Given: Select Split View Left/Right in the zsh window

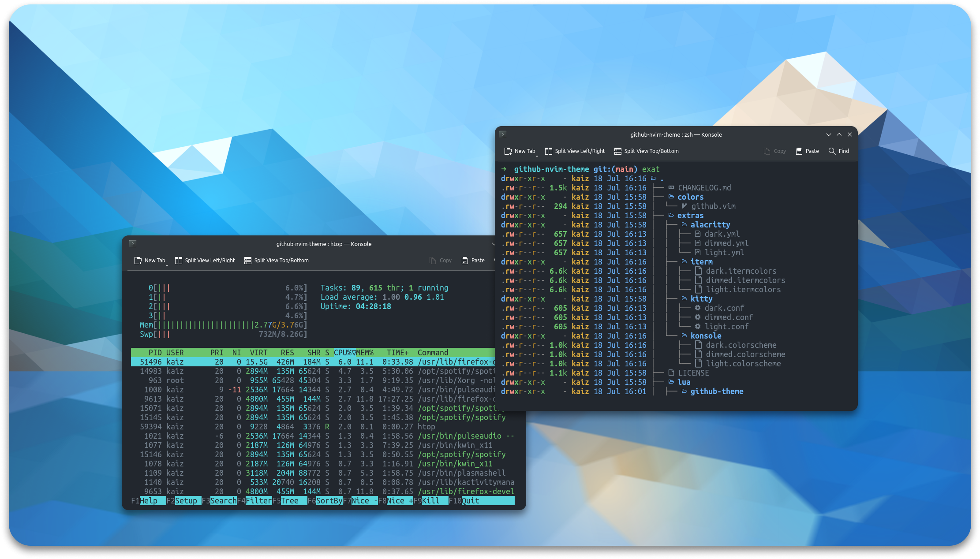Looking at the screenshot, I should point(575,151).
